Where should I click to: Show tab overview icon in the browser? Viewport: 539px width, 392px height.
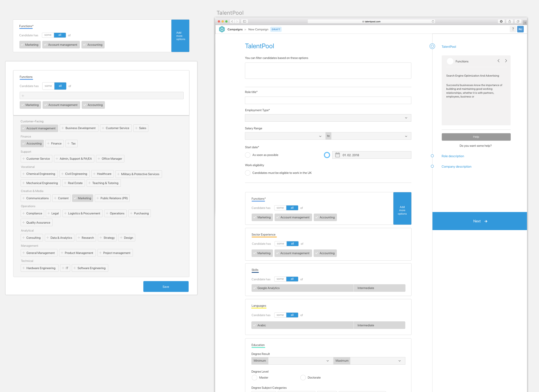tap(518, 21)
